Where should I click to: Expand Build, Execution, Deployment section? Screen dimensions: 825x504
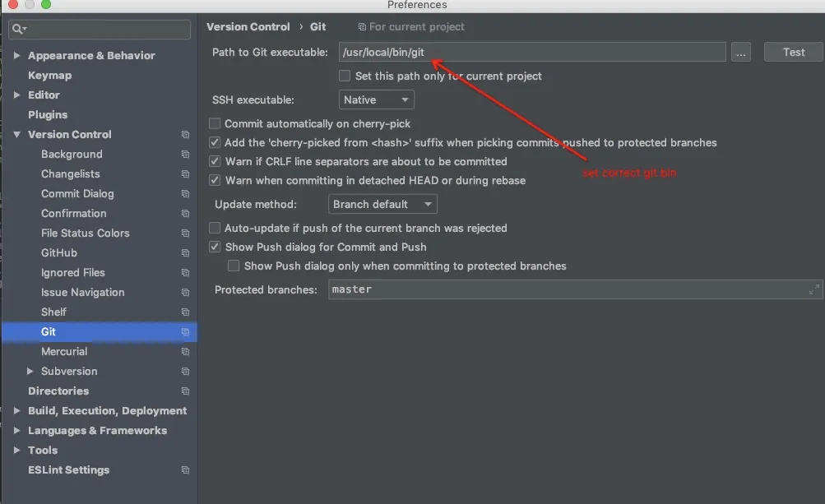click(x=16, y=411)
